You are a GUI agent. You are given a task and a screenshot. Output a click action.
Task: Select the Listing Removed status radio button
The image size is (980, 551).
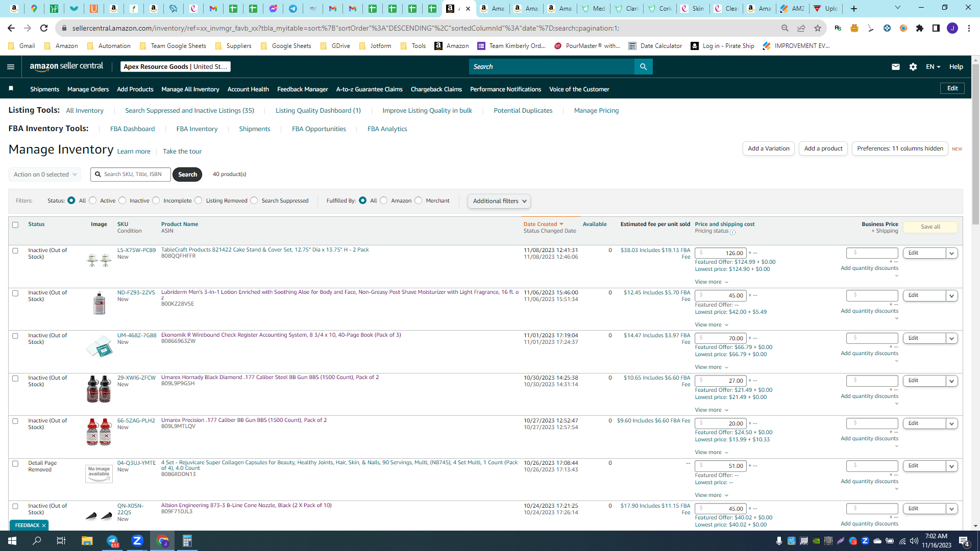pyautogui.click(x=199, y=201)
